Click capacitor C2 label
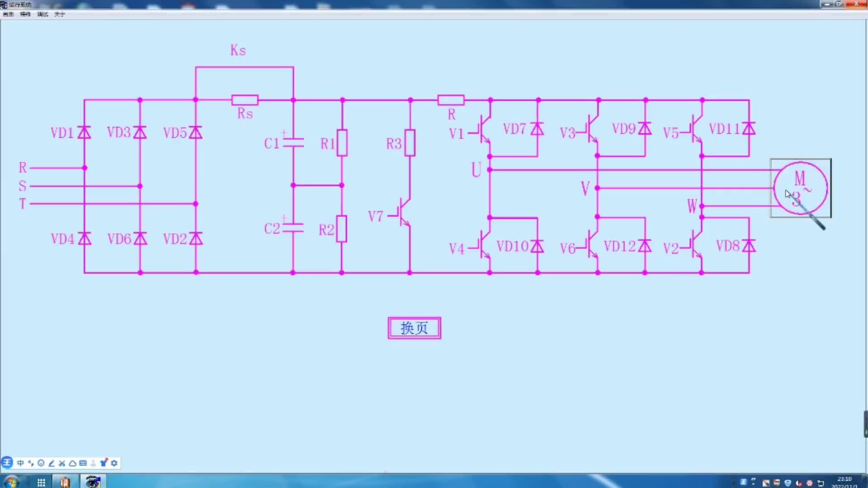This screenshot has width=868, height=488. click(x=272, y=229)
